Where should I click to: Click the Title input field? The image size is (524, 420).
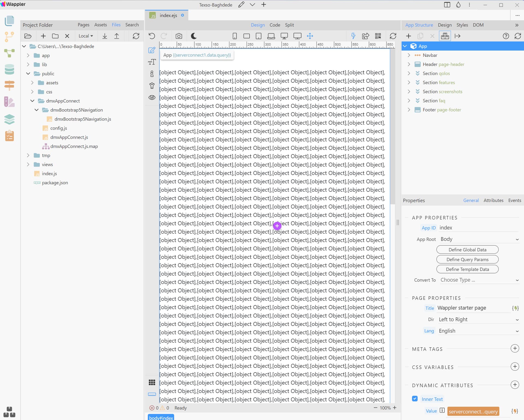point(474,308)
